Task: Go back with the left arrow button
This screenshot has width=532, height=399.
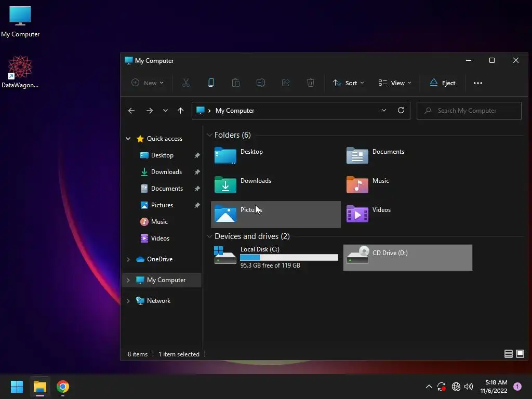Action: click(131, 111)
